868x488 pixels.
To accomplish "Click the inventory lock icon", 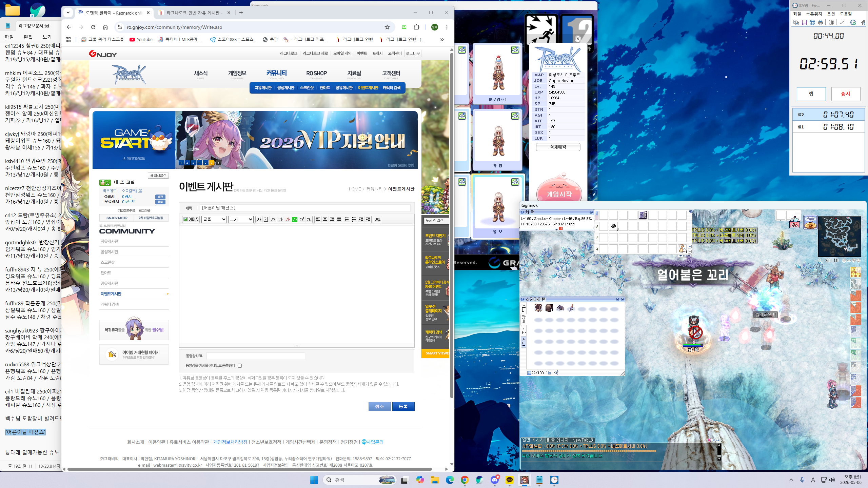I will (549, 373).
